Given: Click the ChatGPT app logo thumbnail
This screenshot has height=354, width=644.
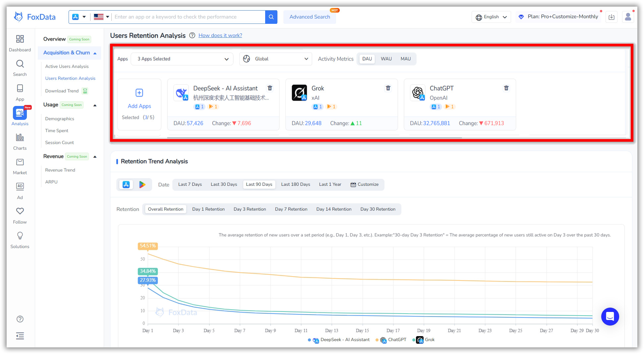Looking at the screenshot, I should tap(418, 93).
